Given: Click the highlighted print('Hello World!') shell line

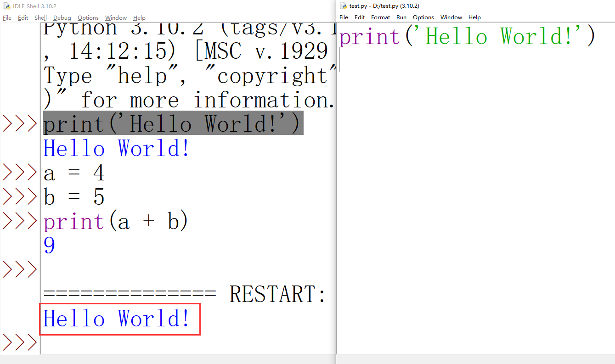Looking at the screenshot, I should coord(173,123).
